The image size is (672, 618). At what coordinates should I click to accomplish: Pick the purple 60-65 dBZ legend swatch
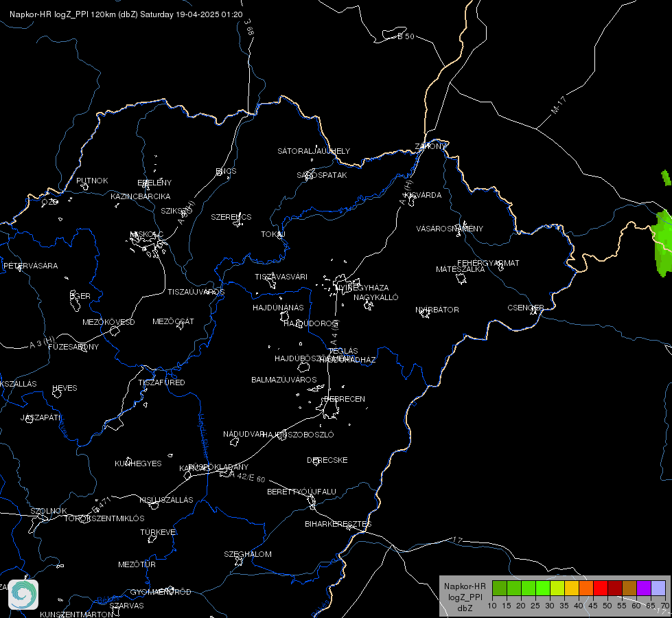[x=644, y=588]
